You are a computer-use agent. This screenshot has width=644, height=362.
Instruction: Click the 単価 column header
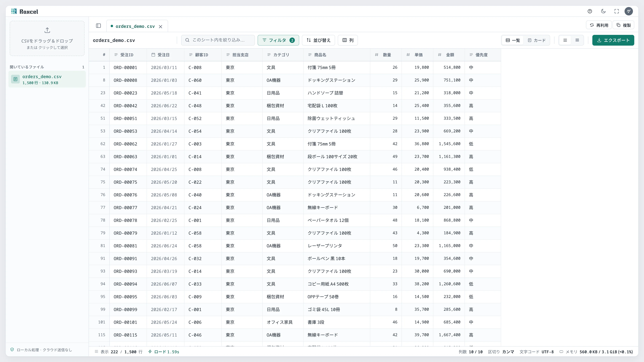coord(417,55)
